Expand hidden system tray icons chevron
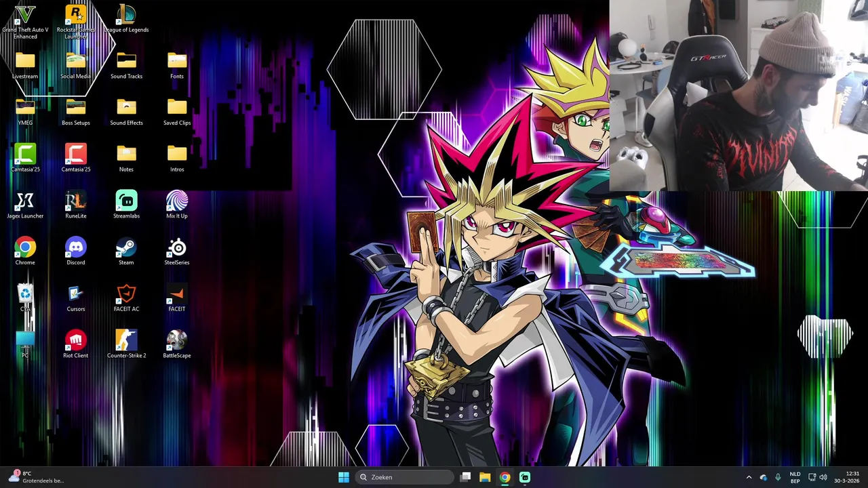 tap(749, 477)
